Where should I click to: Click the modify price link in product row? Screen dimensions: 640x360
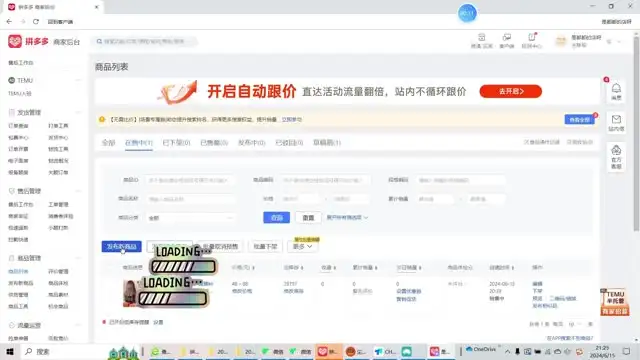242,291
